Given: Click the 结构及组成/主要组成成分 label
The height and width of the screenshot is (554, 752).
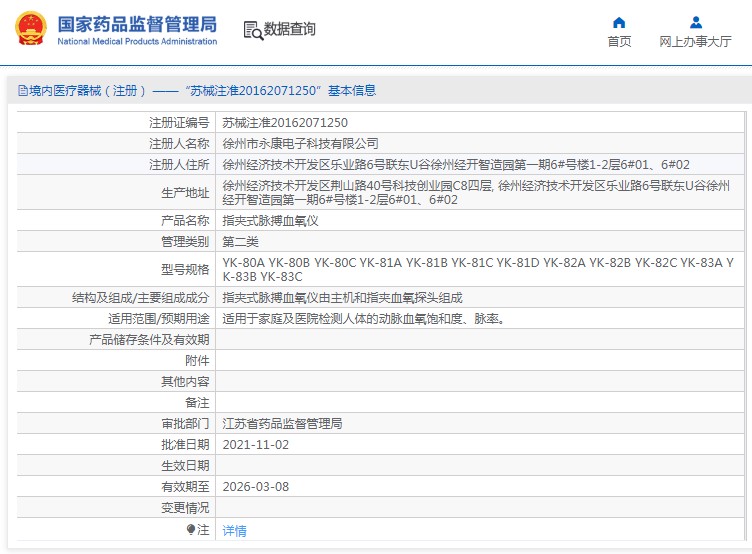Looking at the screenshot, I should (x=141, y=298).
